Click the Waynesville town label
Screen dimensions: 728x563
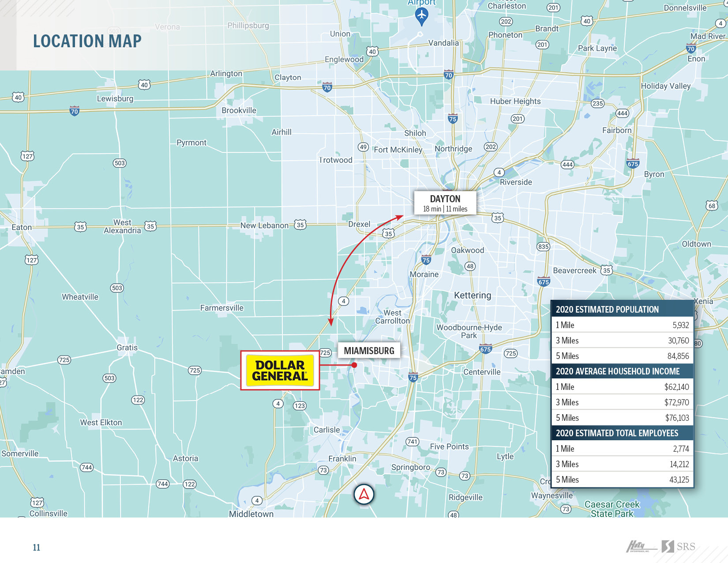coord(552,495)
